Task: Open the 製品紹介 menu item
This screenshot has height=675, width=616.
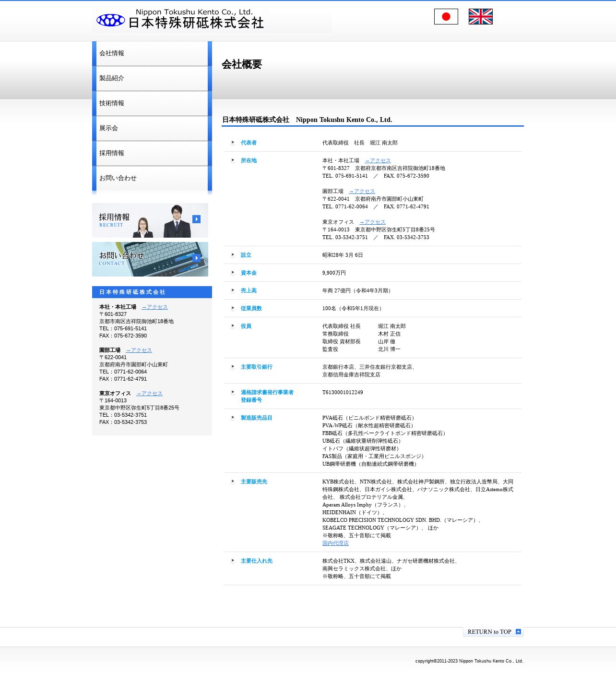Action: point(152,78)
